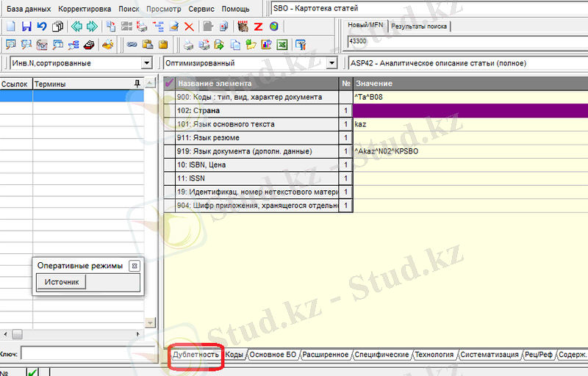Screen dimensions: 588x376
Task: Click the horizontal scrollbar thumb under the terms list
Action: tap(17, 334)
